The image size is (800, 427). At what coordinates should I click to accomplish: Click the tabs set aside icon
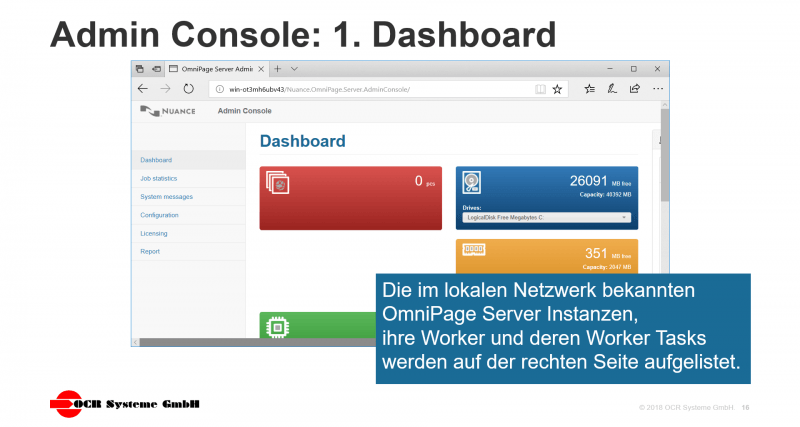click(140, 69)
